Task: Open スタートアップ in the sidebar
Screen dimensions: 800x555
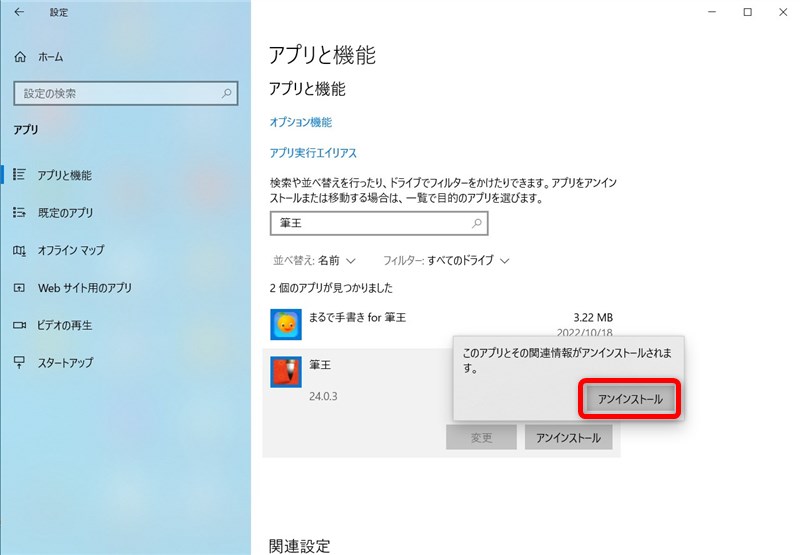Action: tap(66, 363)
